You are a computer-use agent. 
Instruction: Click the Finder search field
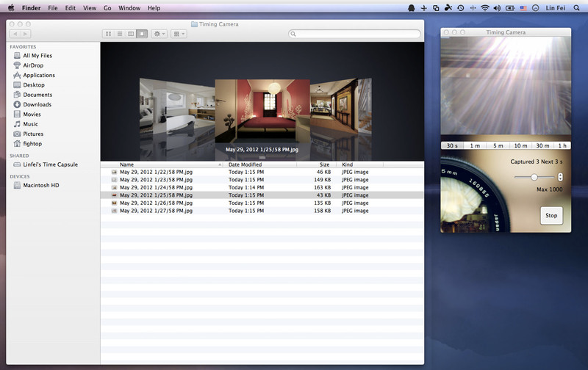355,34
